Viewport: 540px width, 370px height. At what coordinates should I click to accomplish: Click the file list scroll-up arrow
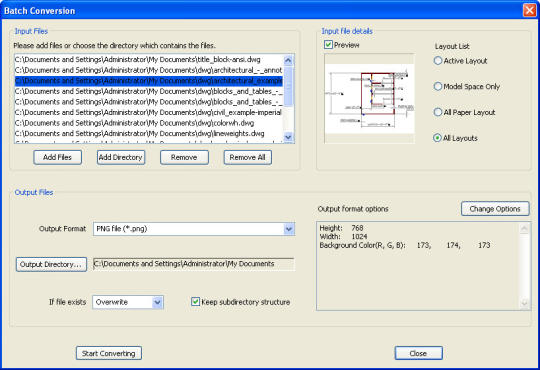click(288, 61)
